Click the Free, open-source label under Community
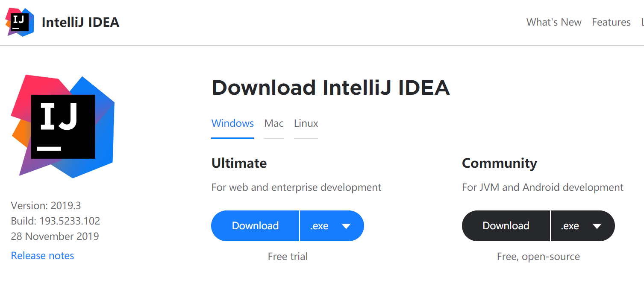 tap(538, 257)
